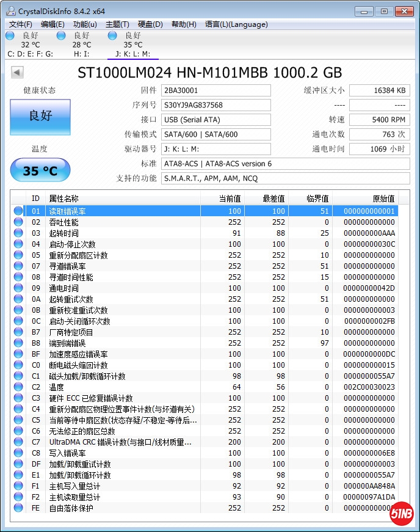Open the 功能(u) menu
The width and height of the screenshot is (420, 532).
[85, 24]
